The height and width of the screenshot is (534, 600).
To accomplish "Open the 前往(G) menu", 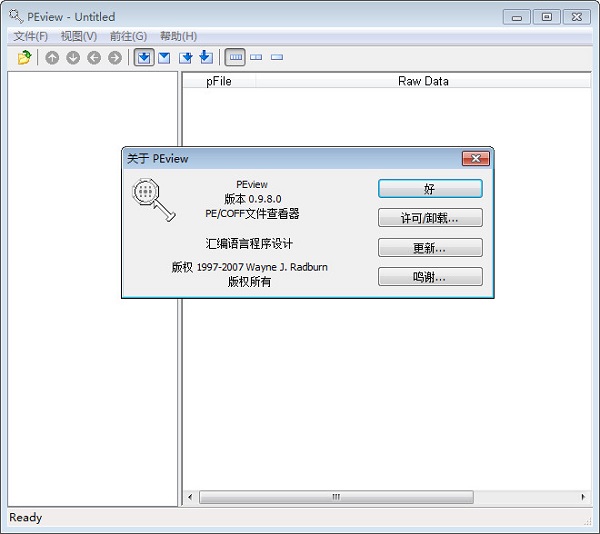I will (128, 36).
